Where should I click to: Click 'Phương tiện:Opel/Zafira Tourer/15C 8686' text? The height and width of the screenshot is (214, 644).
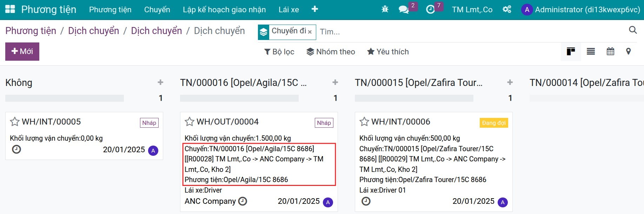pyautogui.click(x=423, y=180)
